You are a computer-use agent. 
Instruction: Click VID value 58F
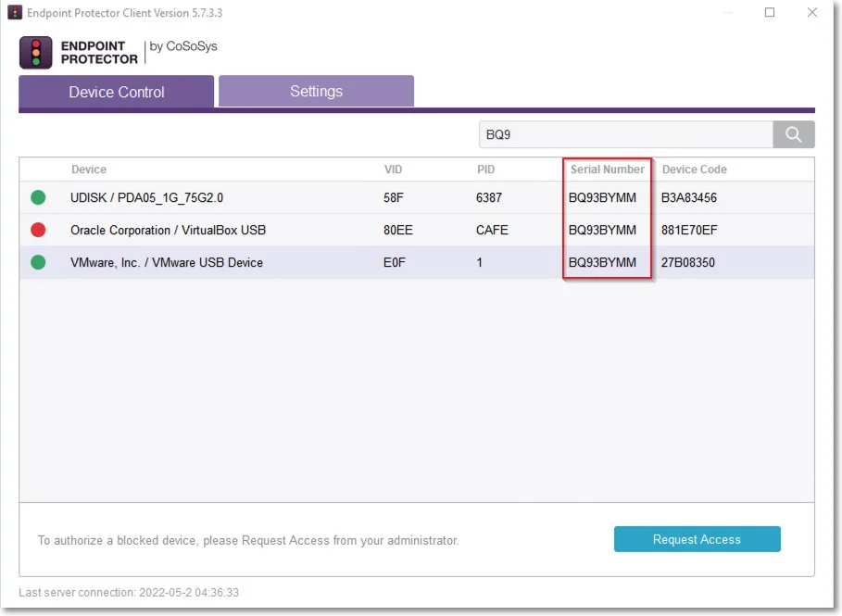click(394, 197)
